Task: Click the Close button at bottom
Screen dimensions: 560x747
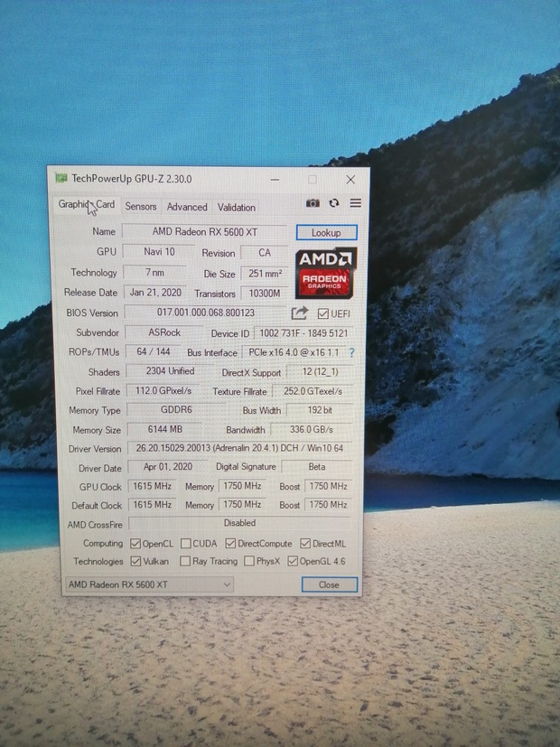Action: tap(329, 584)
